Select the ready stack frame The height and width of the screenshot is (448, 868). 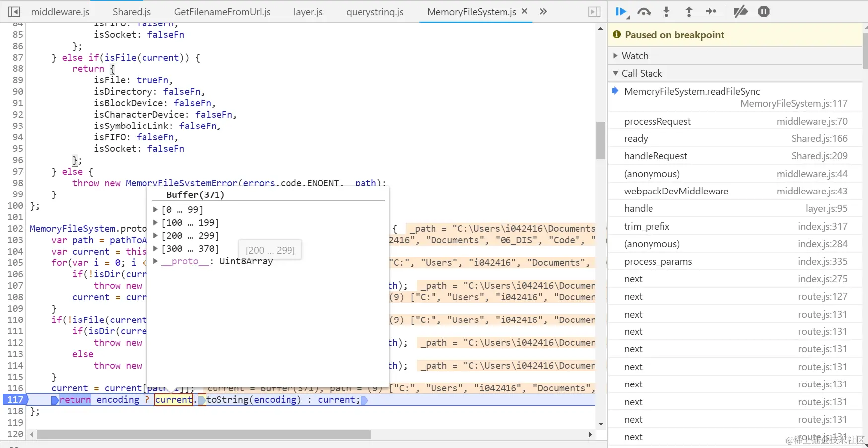pos(735,138)
